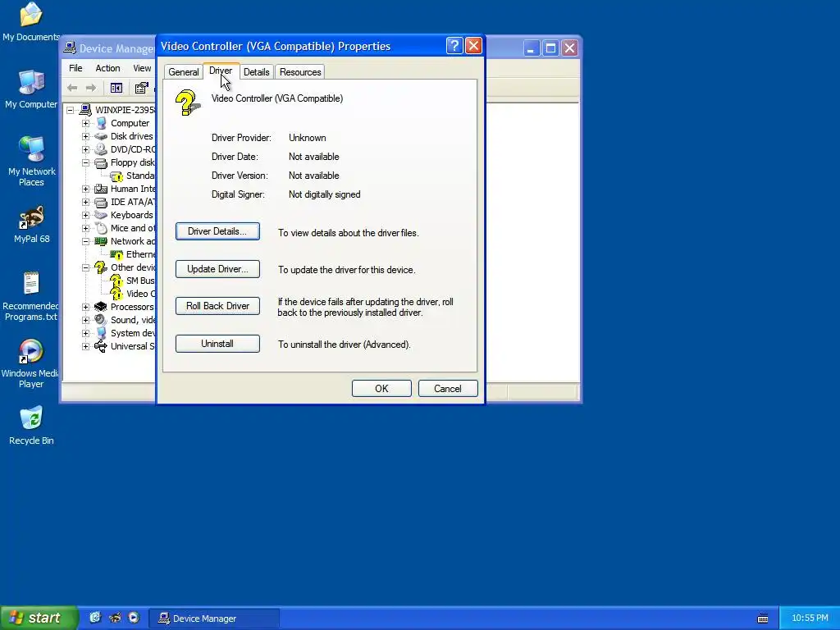Click the Computer device category icon
This screenshot has width=840, height=630.
(x=101, y=123)
